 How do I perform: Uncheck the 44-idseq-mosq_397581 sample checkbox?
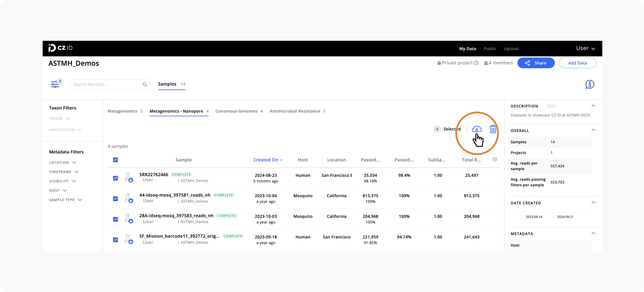115,199
